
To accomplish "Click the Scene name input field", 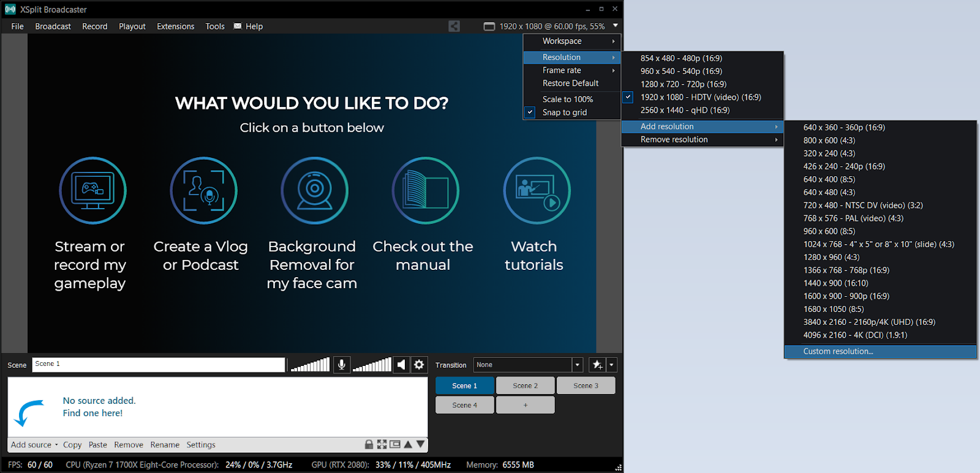I will [159, 365].
